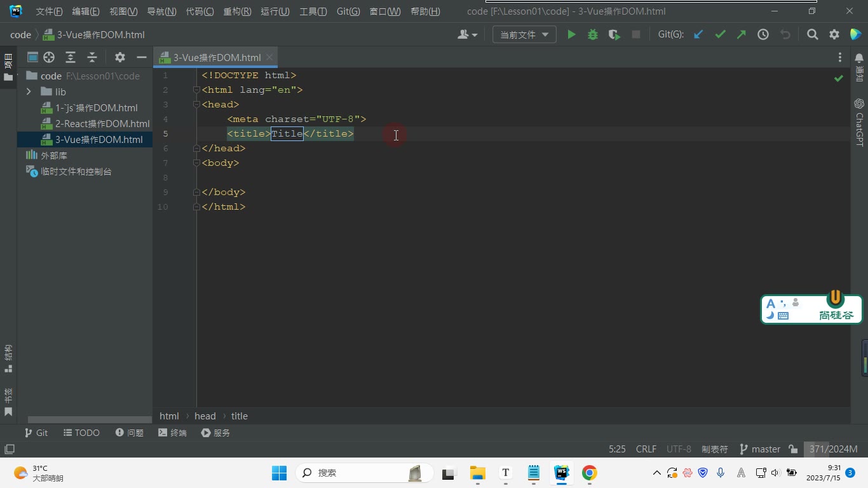This screenshot has height=488, width=868.
Task: Open editor tab options three-dot menu
Action: 840,57
